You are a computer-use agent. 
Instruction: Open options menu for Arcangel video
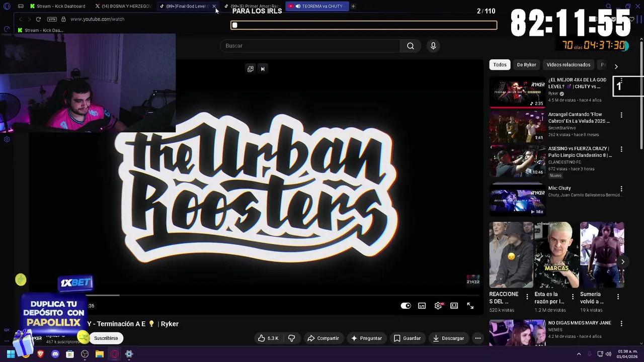pos(621,115)
